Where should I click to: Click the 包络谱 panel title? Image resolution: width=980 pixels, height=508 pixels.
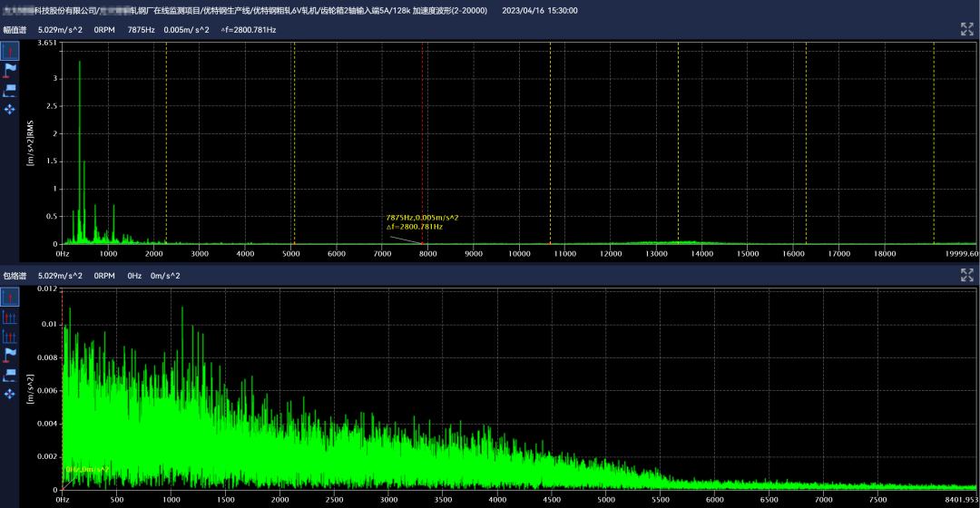point(14,276)
